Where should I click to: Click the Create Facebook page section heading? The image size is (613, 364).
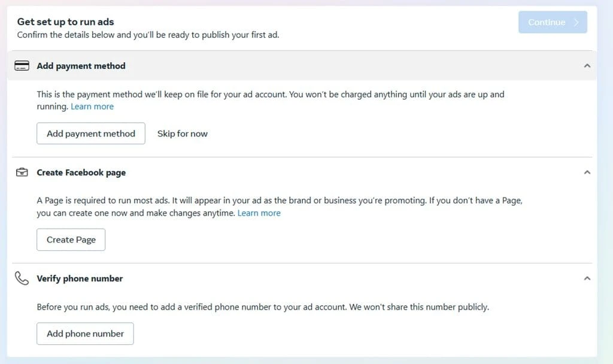[81, 172]
